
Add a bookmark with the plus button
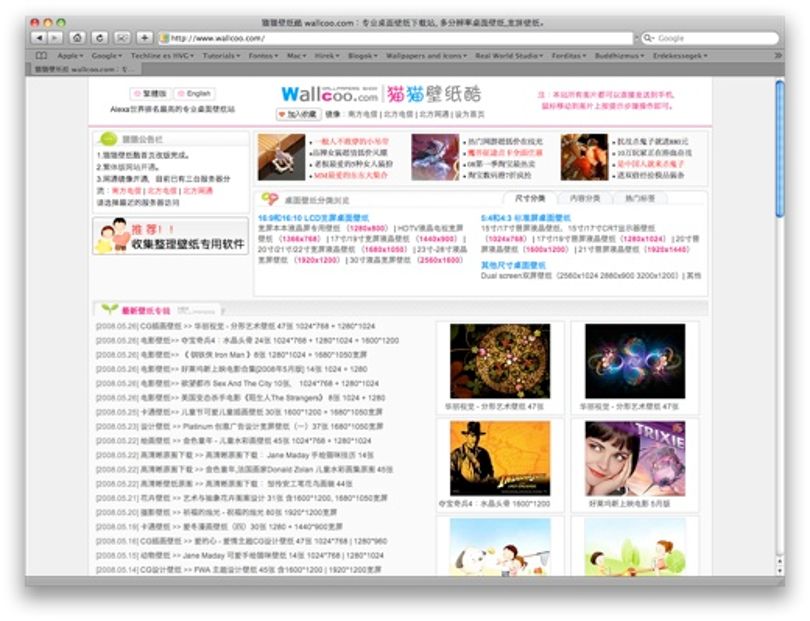point(145,38)
